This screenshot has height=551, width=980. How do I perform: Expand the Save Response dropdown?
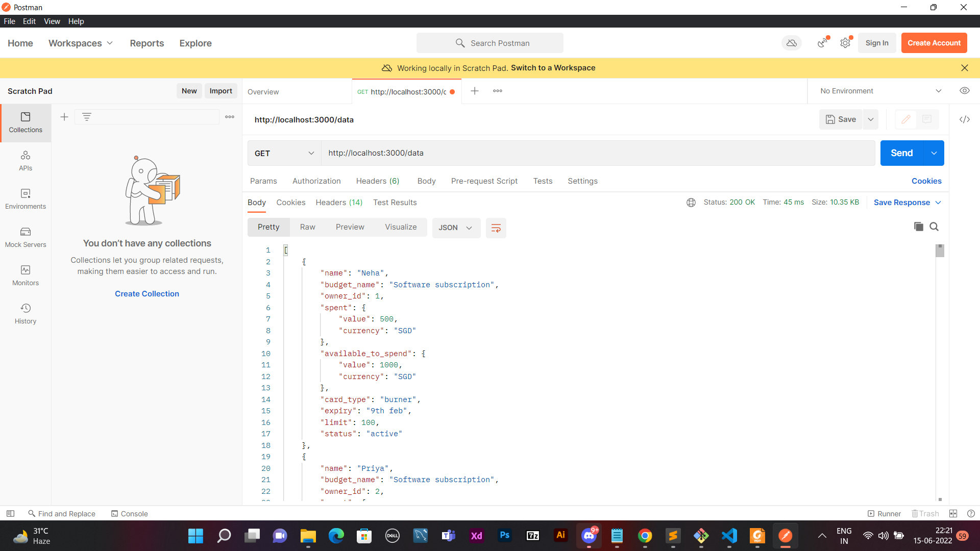click(938, 202)
